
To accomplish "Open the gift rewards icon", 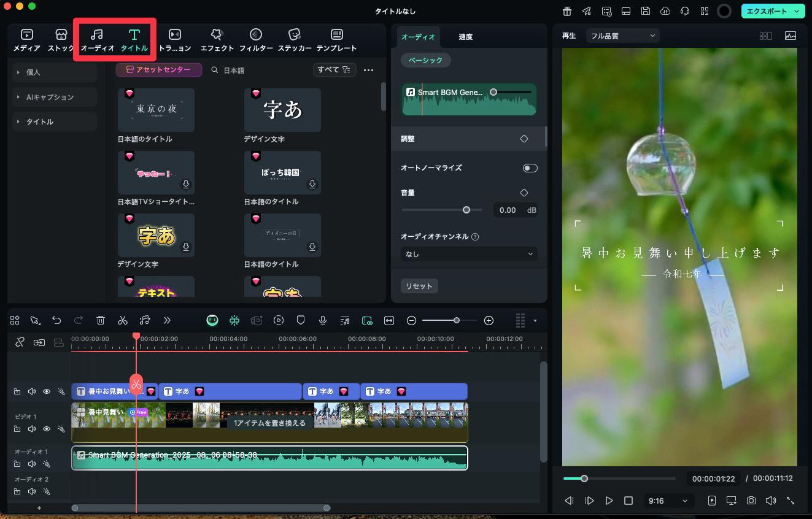I will point(567,11).
